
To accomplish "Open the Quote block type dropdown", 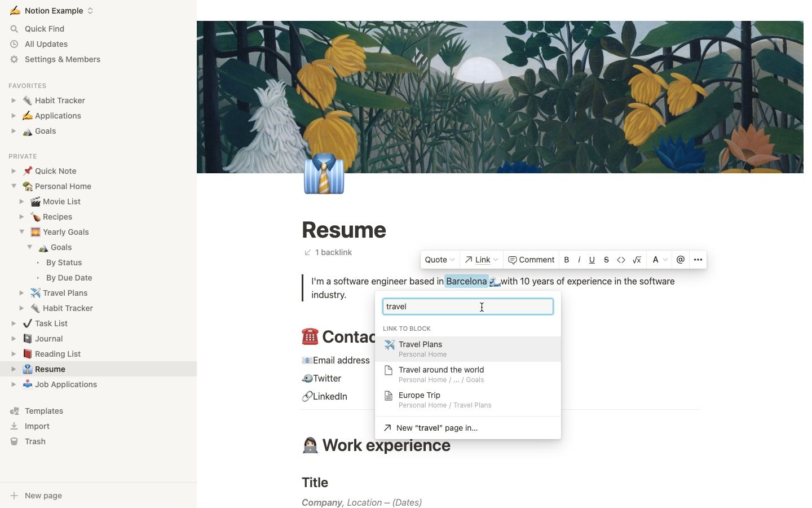I will pos(440,260).
